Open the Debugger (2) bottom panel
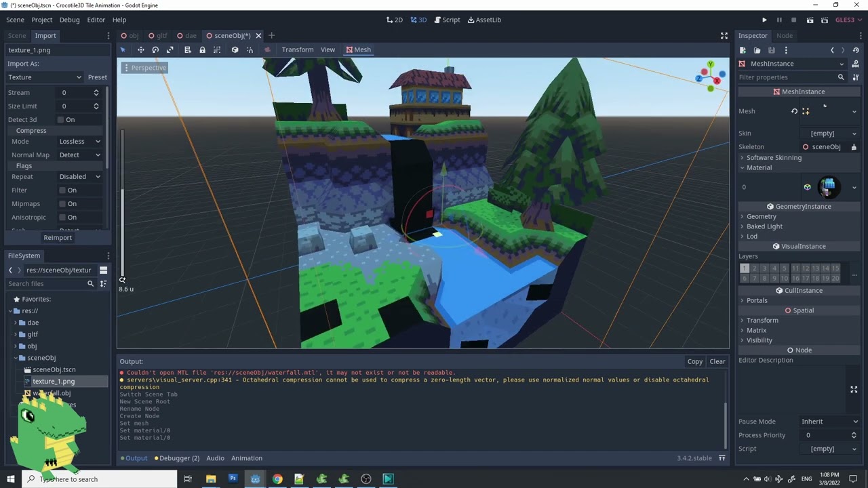 coord(177,458)
